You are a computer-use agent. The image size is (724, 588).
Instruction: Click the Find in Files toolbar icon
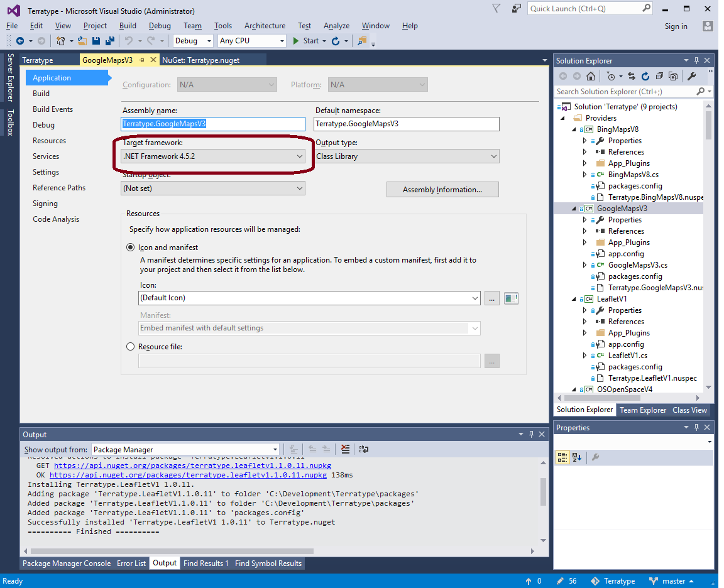(x=362, y=41)
